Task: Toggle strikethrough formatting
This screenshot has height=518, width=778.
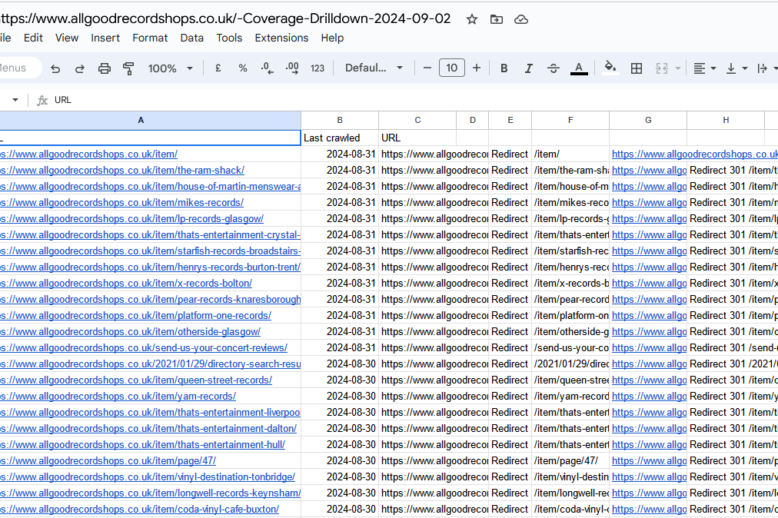Action: pyautogui.click(x=553, y=68)
